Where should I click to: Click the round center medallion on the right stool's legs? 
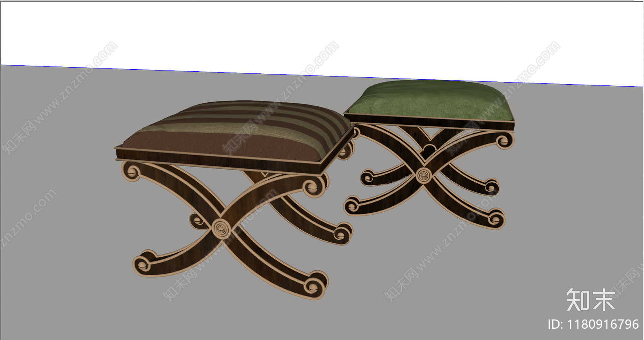423,175
